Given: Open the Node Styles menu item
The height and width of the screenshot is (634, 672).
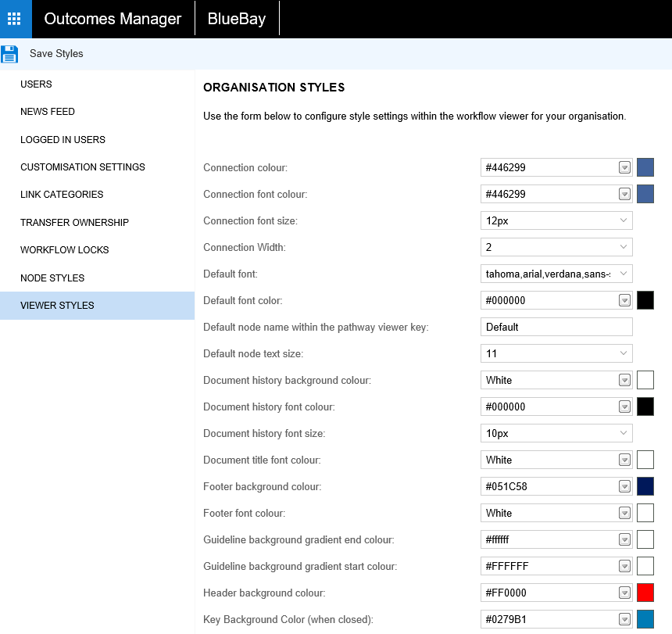Looking at the screenshot, I should [x=52, y=278].
